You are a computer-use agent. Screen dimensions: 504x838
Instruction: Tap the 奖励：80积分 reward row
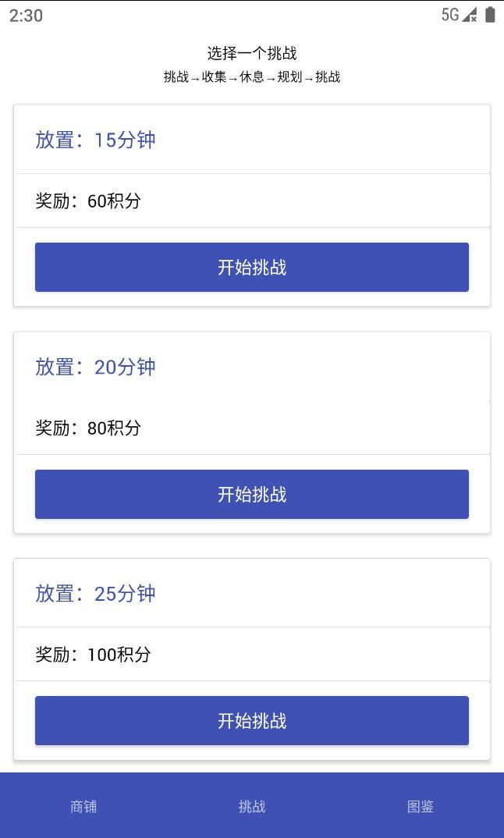coord(88,428)
